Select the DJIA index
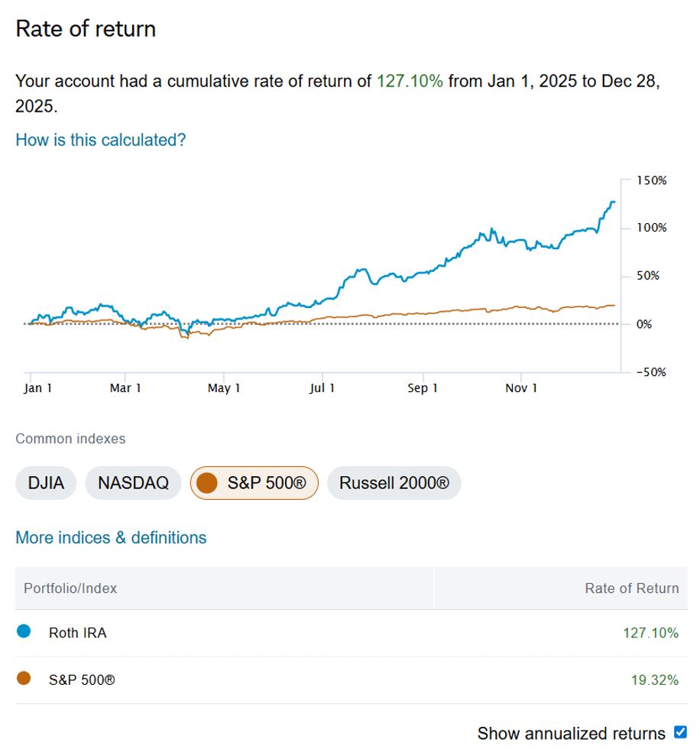The width and height of the screenshot is (700, 749). point(45,482)
